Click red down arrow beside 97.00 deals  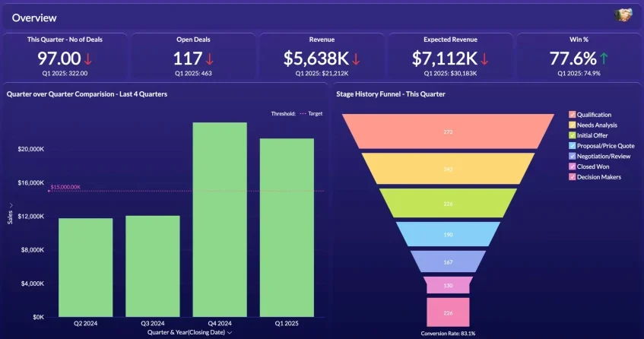pyautogui.click(x=88, y=59)
